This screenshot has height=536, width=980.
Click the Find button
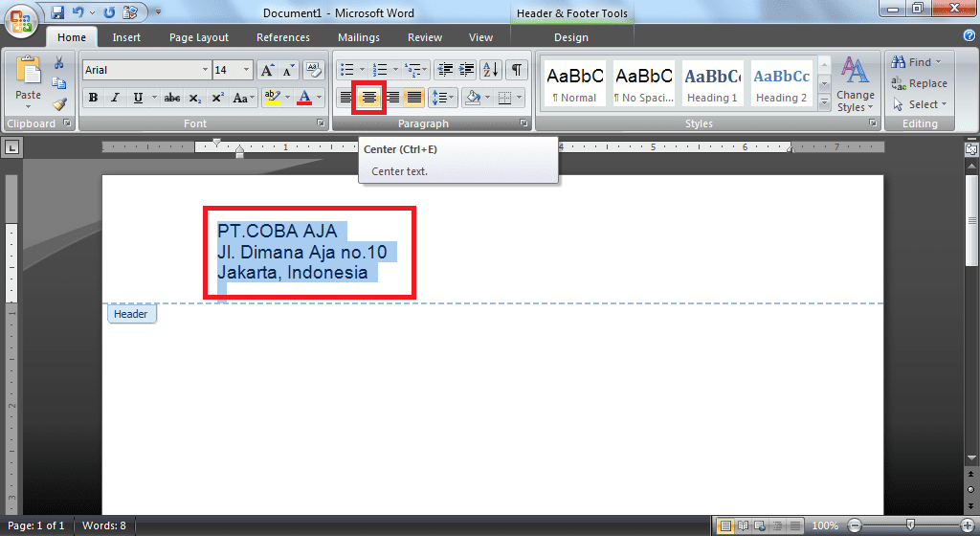916,62
